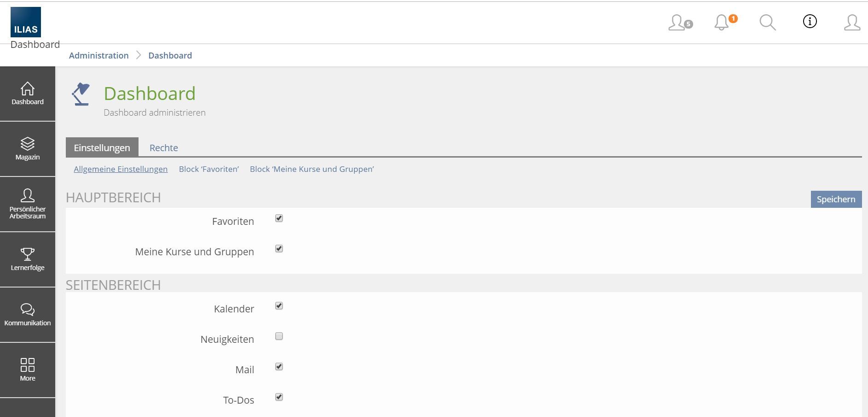Open Kommunikation in the sidebar
The width and height of the screenshot is (868, 417).
(x=28, y=315)
